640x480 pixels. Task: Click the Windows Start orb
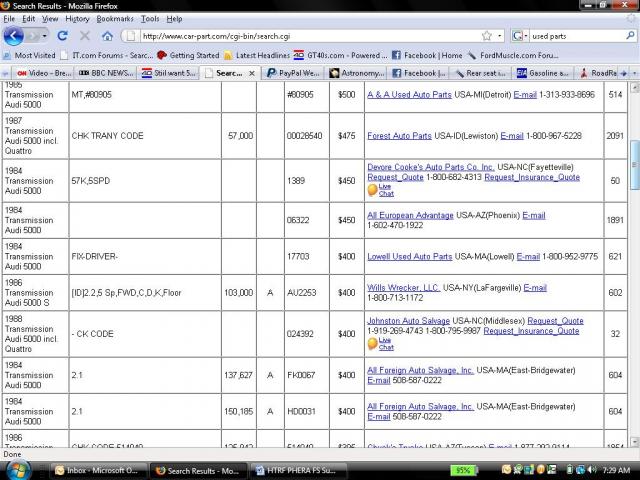pyautogui.click(x=16, y=470)
